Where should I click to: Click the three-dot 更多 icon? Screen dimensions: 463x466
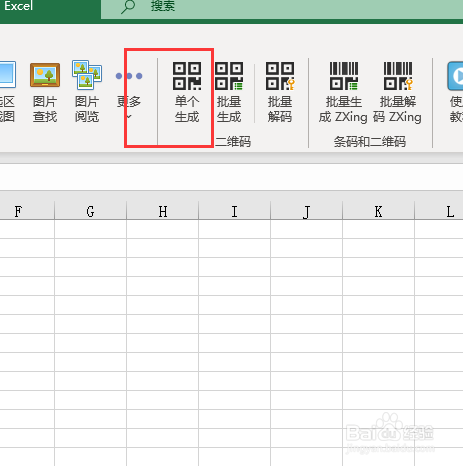(x=129, y=76)
